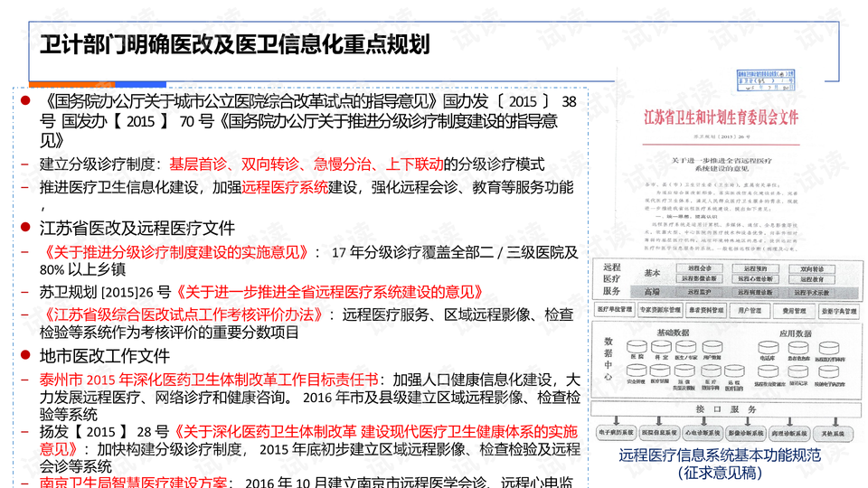This screenshot has height=488, width=868.
Task: Click the 电话库 database cylinder icon
Action: 769,347
